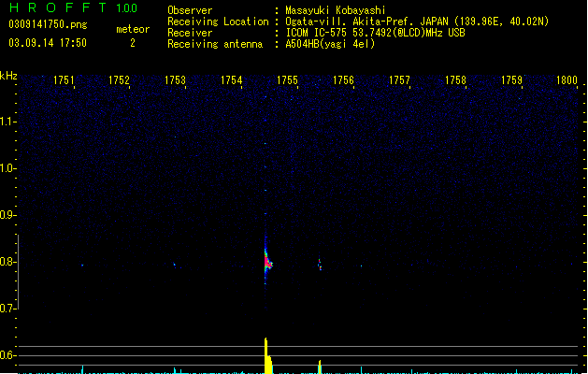Click the 1800 time axis label
The width and height of the screenshot is (588, 374).
tap(566, 80)
